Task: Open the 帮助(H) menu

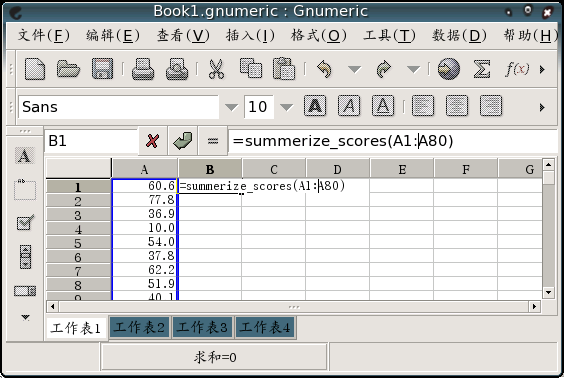Action: click(531, 35)
